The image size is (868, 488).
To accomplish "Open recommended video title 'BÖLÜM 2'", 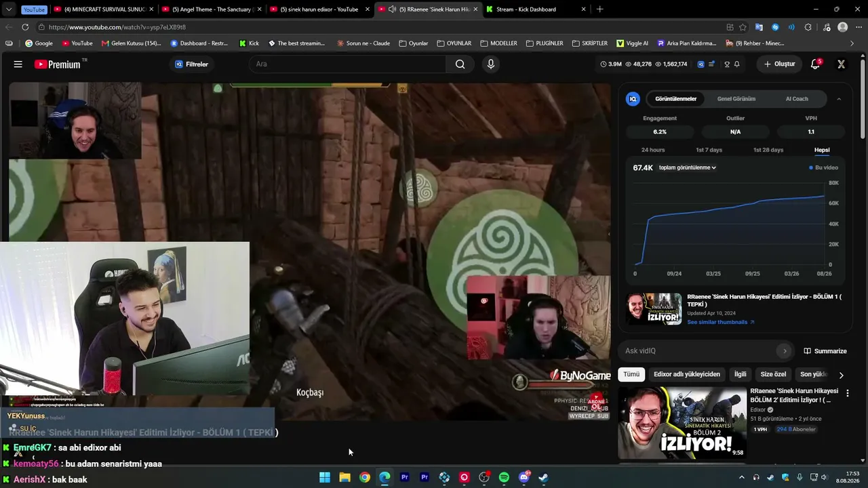I will tap(794, 395).
